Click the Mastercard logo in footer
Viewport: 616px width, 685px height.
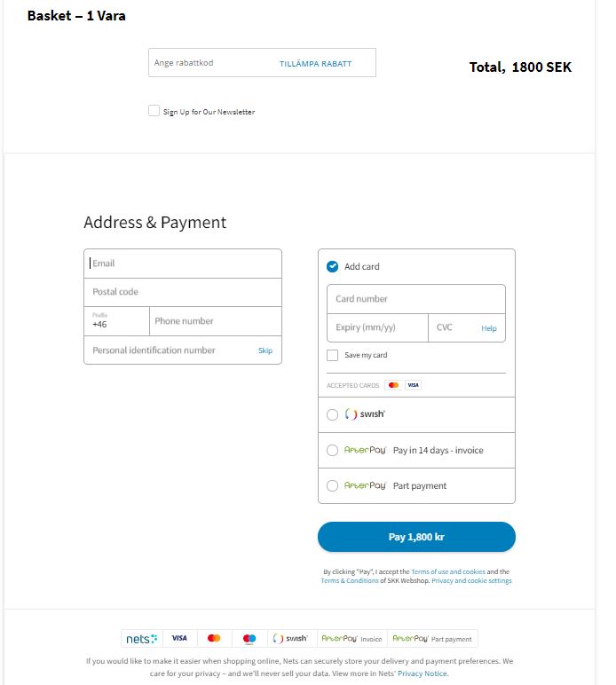[214, 638]
